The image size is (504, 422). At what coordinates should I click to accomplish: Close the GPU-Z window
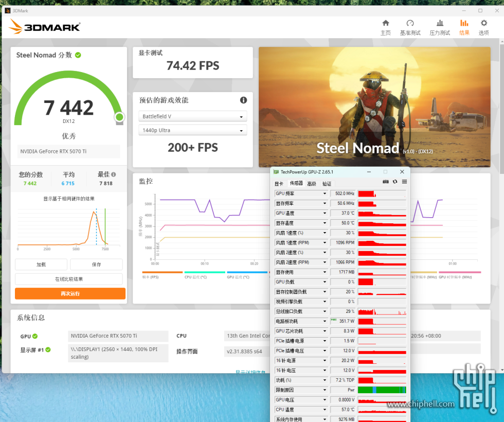402,172
